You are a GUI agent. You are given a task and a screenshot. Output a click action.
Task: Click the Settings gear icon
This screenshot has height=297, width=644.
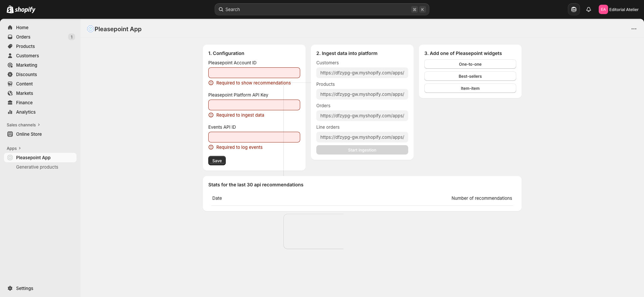tap(10, 288)
